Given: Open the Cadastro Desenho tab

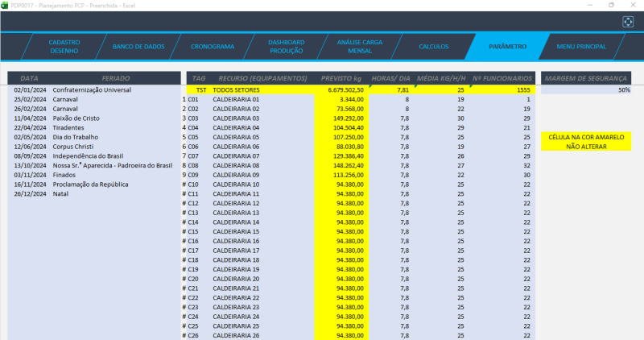Looking at the screenshot, I should coord(64,46).
